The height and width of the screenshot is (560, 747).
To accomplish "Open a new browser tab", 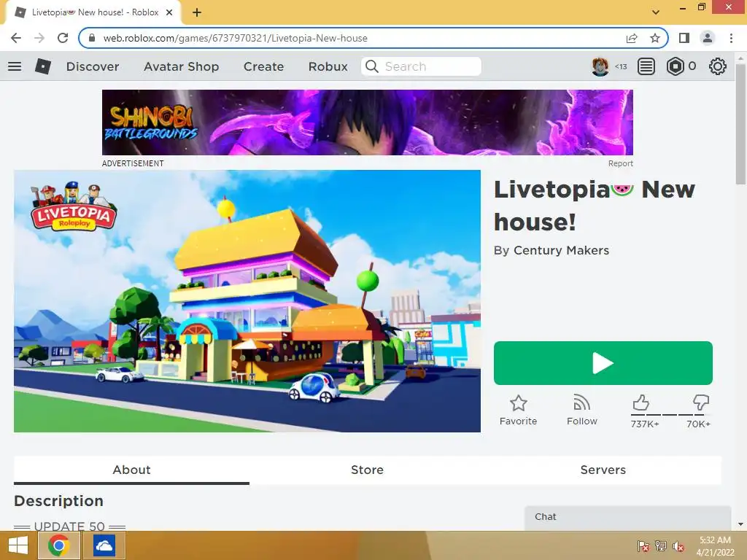I will [197, 12].
